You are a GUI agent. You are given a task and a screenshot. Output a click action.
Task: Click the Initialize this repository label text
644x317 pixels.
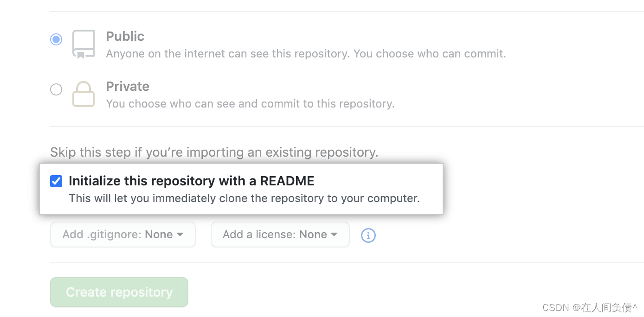(192, 181)
